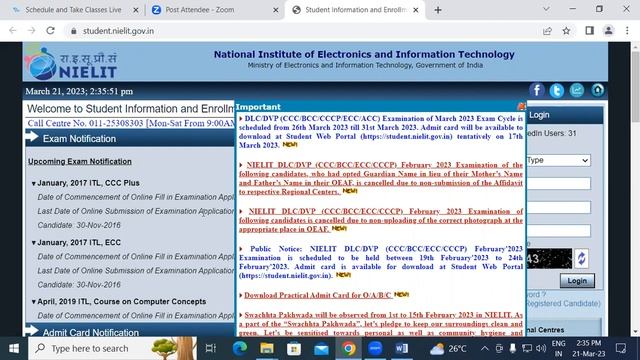Open Windows Start menu
Screen dimensions: 640x360
pyautogui.click(x=14, y=348)
